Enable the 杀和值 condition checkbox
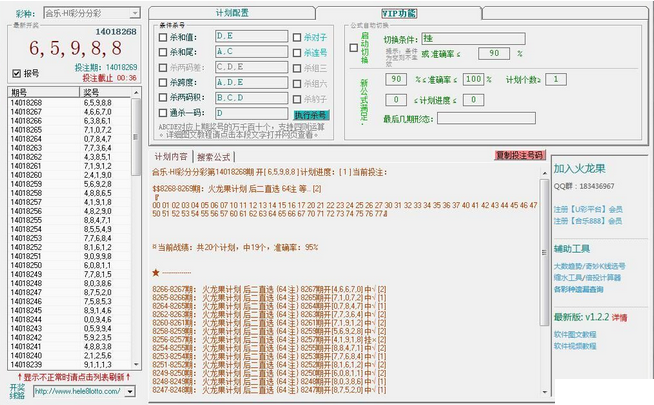 162,36
